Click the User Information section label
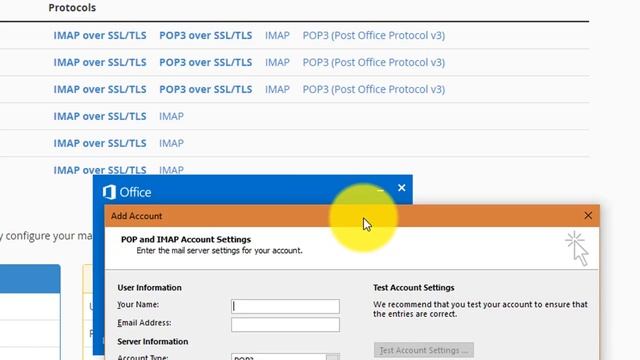Image resolution: width=640 pixels, height=360 pixels. 149,287
